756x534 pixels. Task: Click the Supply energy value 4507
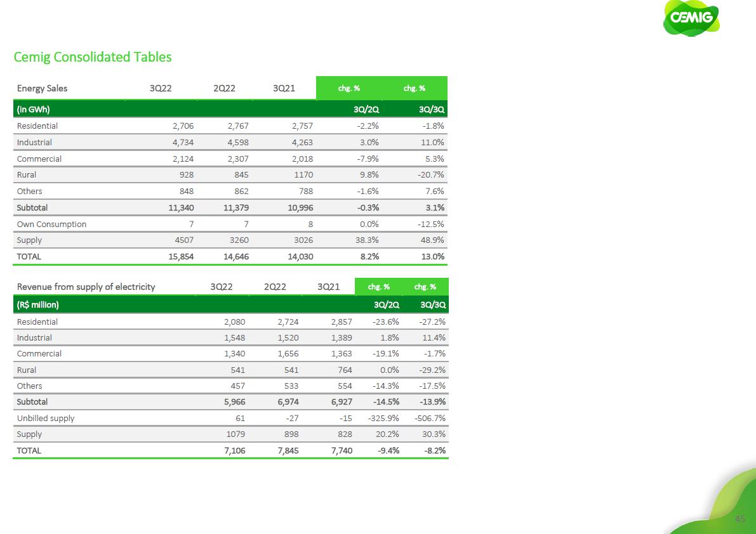pyautogui.click(x=183, y=240)
